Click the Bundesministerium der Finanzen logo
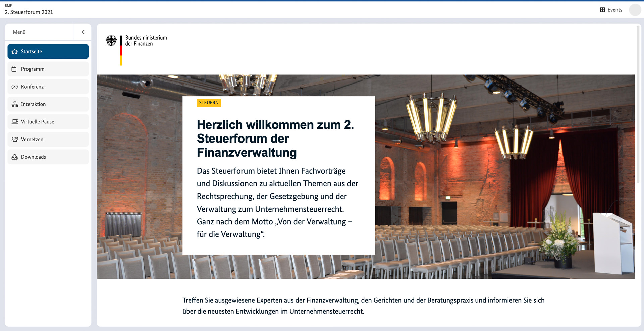 click(136, 47)
